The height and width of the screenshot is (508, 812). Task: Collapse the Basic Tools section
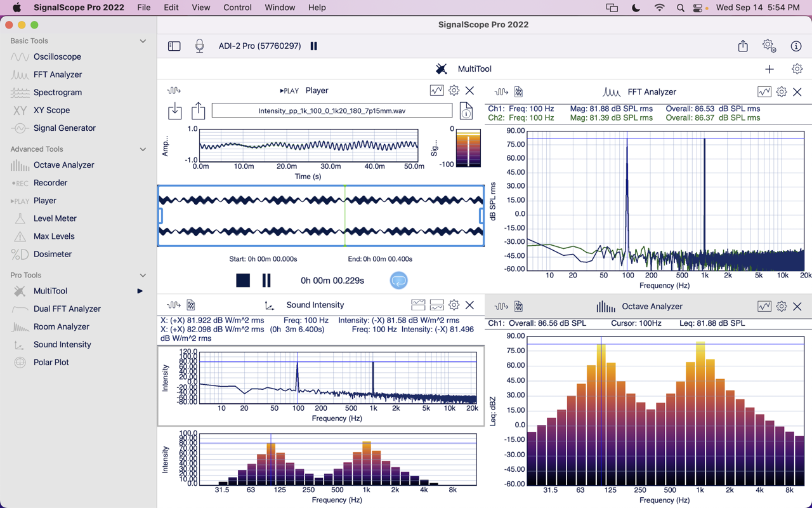pos(143,41)
